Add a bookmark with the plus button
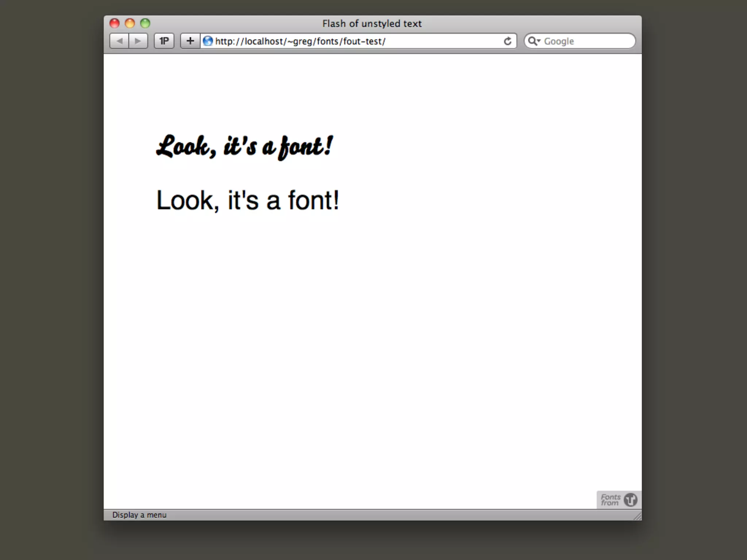The height and width of the screenshot is (560, 747). point(190,41)
